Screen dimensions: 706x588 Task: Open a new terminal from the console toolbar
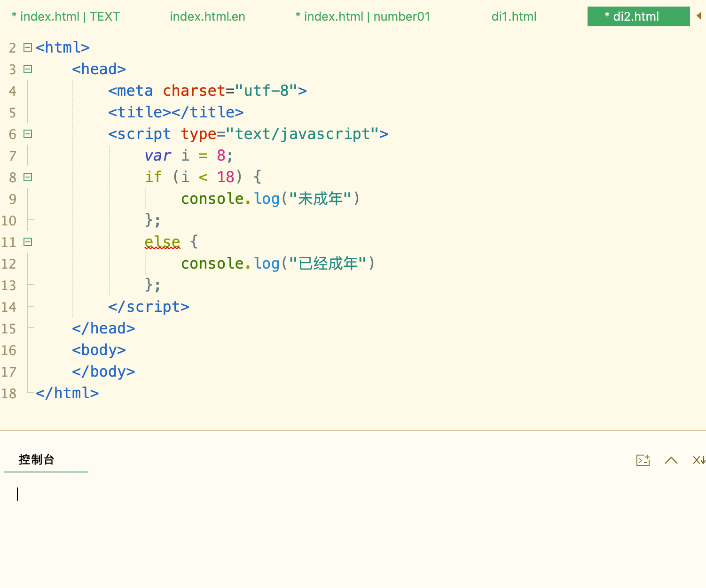pyautogui.click(x=643, y=460)
